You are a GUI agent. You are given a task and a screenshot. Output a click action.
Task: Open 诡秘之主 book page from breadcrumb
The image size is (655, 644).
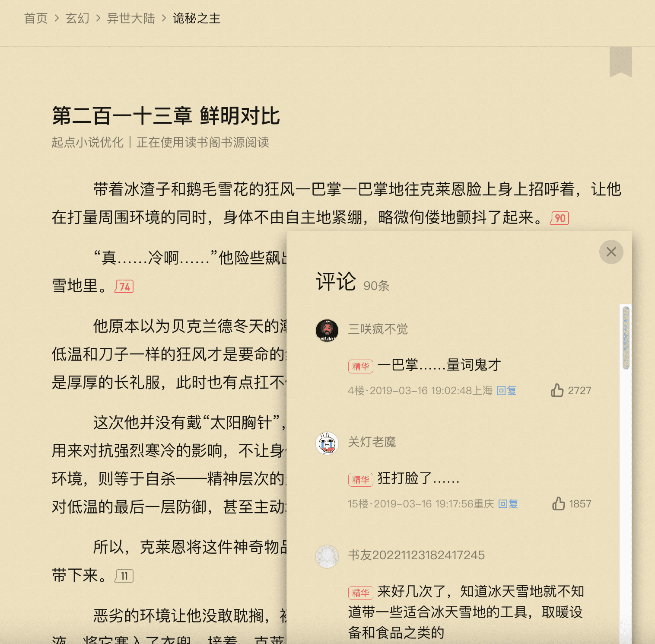tap(197, 18)
